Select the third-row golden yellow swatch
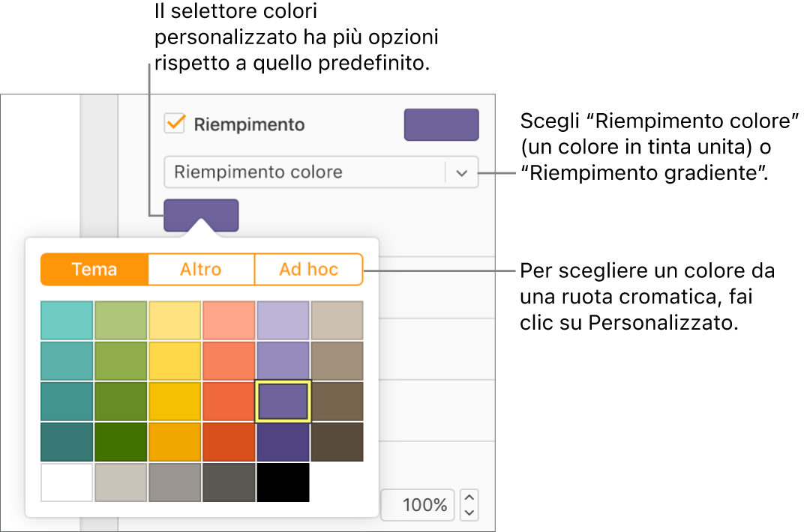807x532 pixels. point(175,402)
